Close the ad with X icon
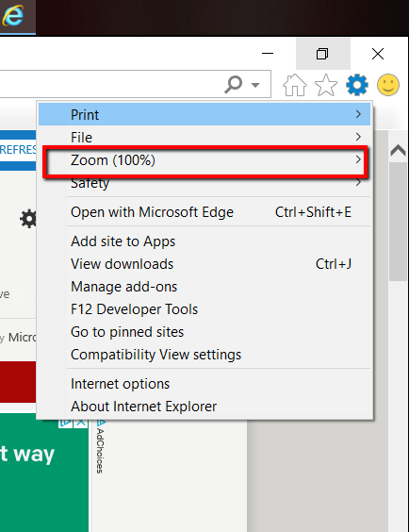 [x=81, y=423]
